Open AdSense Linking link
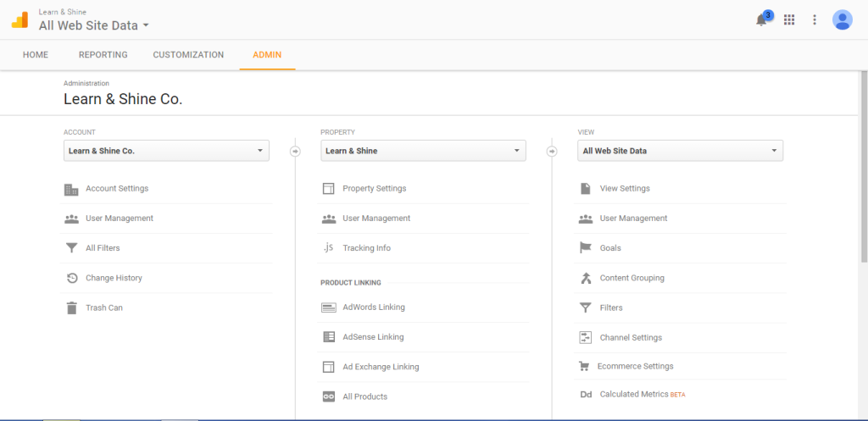This screenshot has width=868, height=421. point(373,337)
